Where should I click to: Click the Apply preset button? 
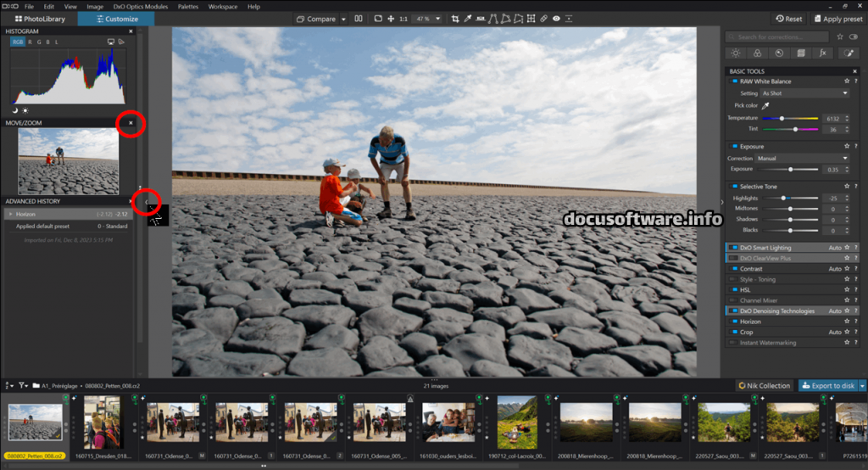coord(839,18)
